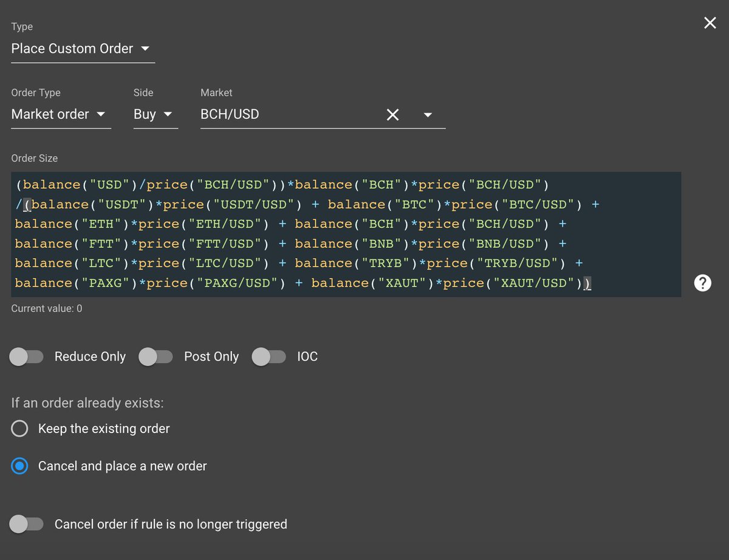Expand the Market dropdown arrow

click(x=428, y=115)
